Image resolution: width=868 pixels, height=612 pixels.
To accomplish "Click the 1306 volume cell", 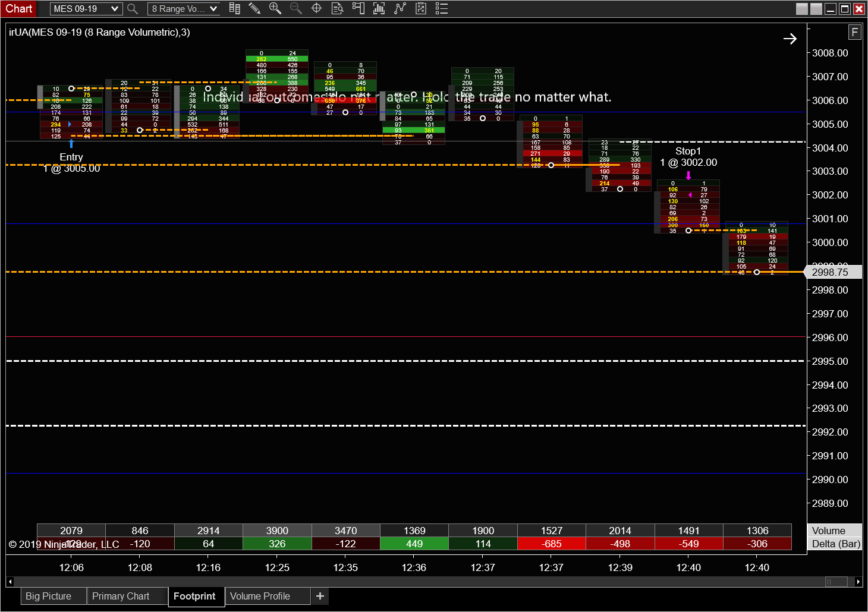I will (x=757, y=531).
